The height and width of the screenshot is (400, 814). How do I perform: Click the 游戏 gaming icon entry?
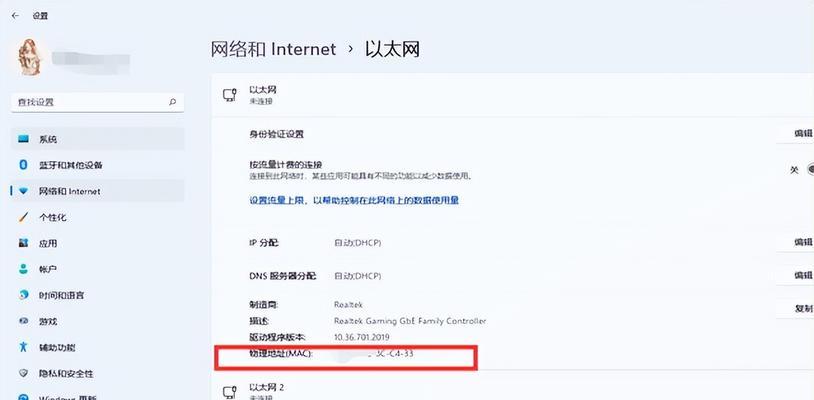(23, 322)
